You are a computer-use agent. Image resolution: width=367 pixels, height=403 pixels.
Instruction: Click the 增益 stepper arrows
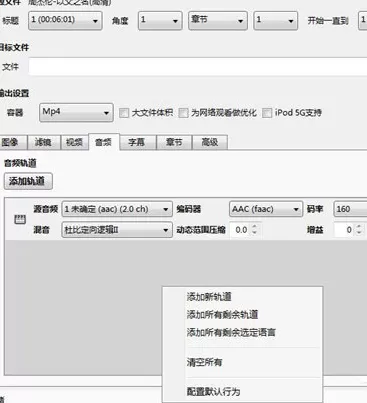tap(359, 229)
